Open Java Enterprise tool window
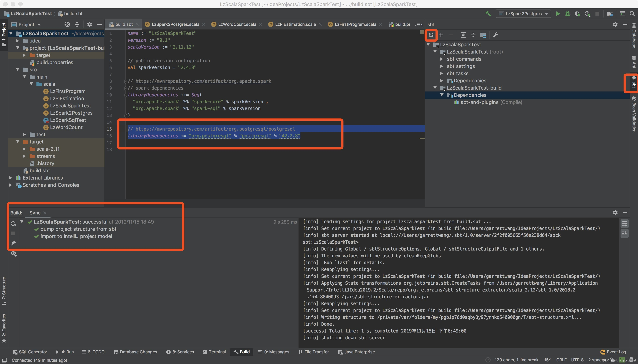Image resolution: width=638 pixels, height=364 pixels. pos(356,352)
